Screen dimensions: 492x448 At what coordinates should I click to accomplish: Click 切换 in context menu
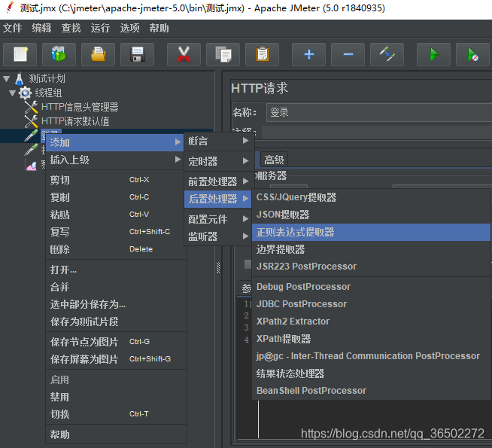click(x=116, y=414)
